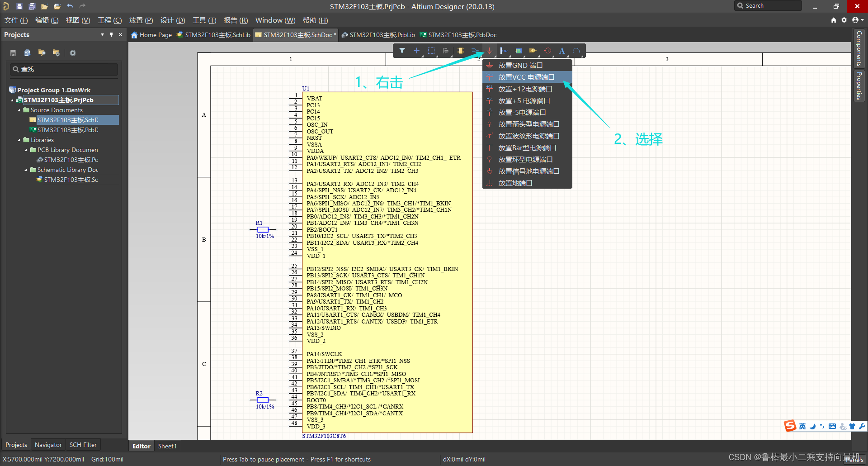Image resolution: width=868 pixels, height=466 pixels.
Task: Select STM32F103主板.PcbDoc in project tree
Action: (x=68, y=130)
